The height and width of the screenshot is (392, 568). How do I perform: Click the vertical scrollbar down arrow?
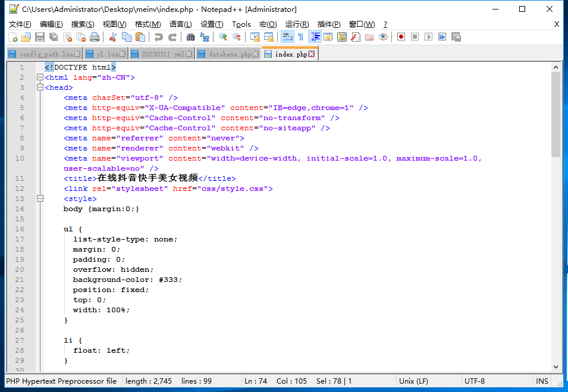(x=556, y=367)
